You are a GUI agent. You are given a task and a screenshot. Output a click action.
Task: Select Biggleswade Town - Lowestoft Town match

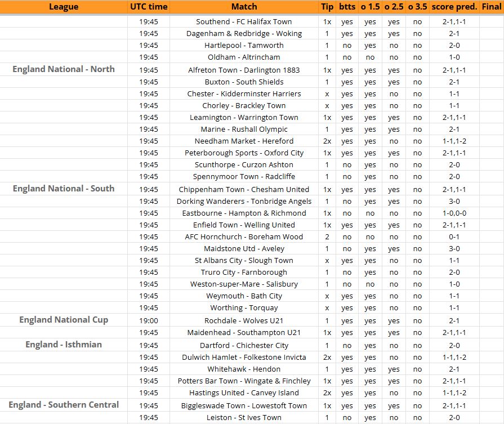[x=244, y=405]
